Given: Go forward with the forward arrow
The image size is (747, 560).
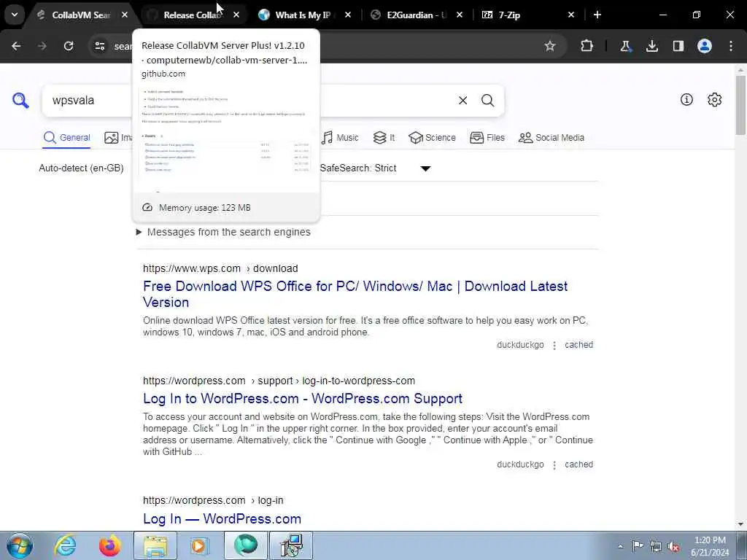Looking at the screenshot, I should pos(42,46).
